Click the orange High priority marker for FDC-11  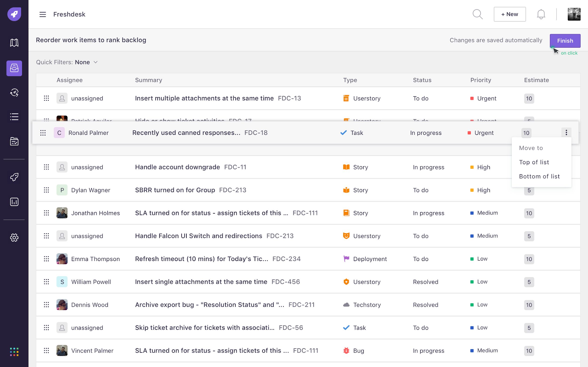tap(472, 167)
